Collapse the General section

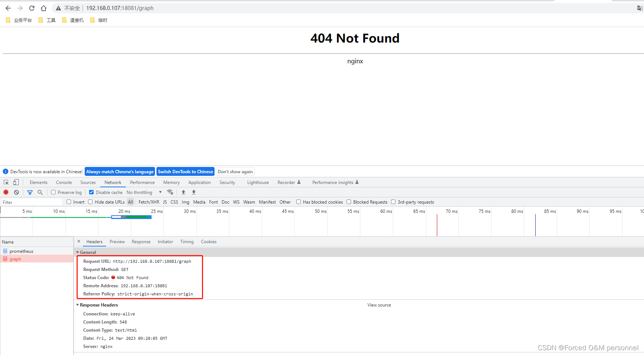[x=78, y=252]
